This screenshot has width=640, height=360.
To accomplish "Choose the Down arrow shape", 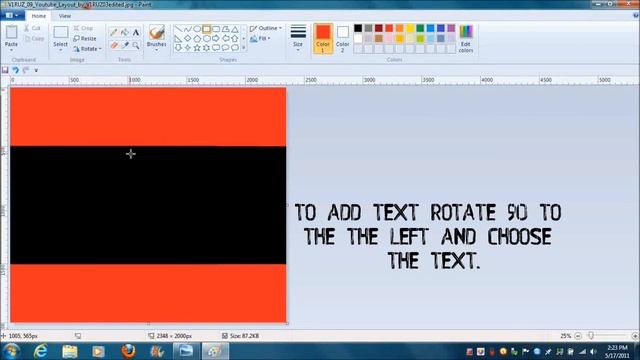I will 178,48.
